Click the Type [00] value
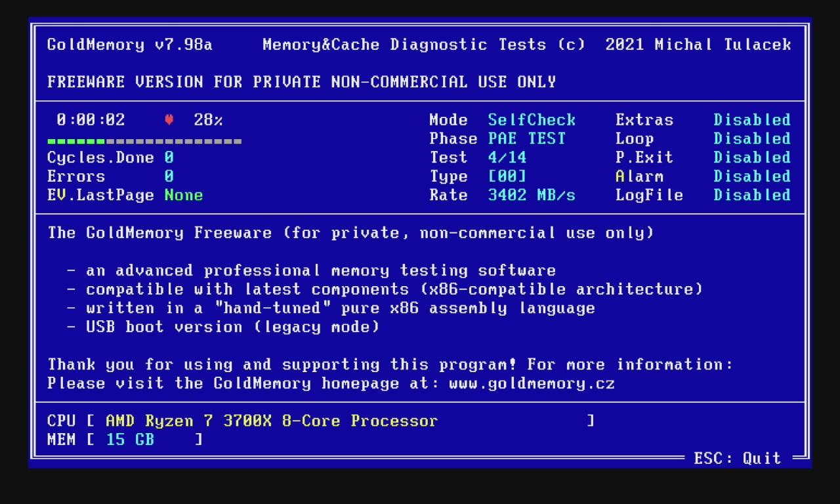The width and height of the screenshot is (840, 504). (x=507, y=177)
